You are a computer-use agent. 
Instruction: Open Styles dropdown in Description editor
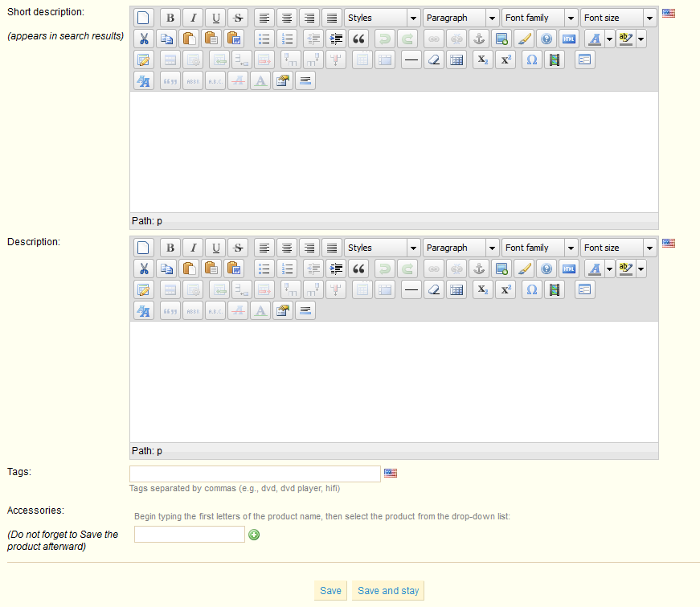click(x=382, y=248)
